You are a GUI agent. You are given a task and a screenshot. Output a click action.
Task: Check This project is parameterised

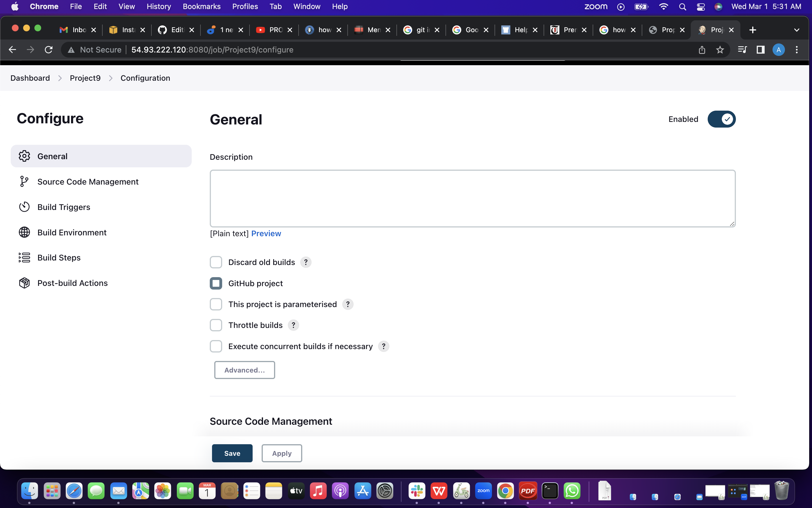tap(216, 305)
